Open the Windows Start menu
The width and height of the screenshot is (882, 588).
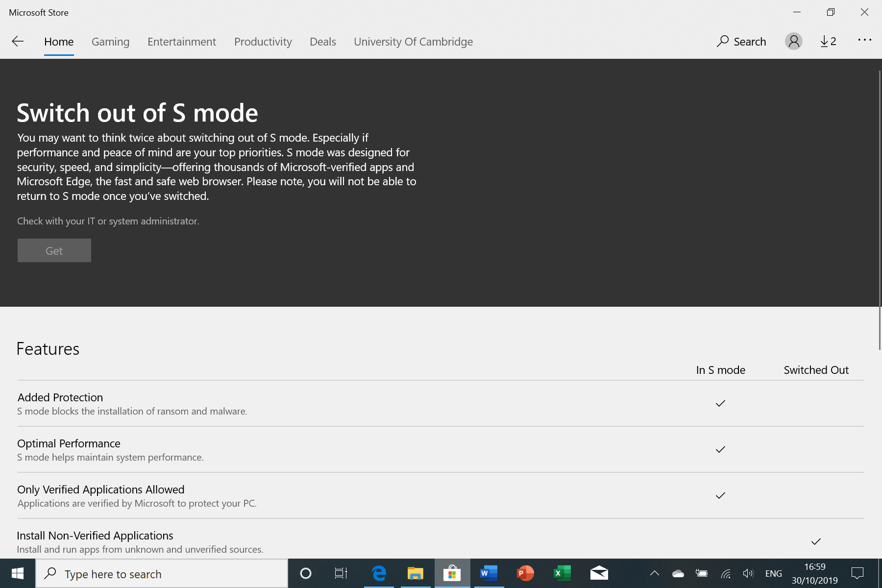click(x=18, y=573)
